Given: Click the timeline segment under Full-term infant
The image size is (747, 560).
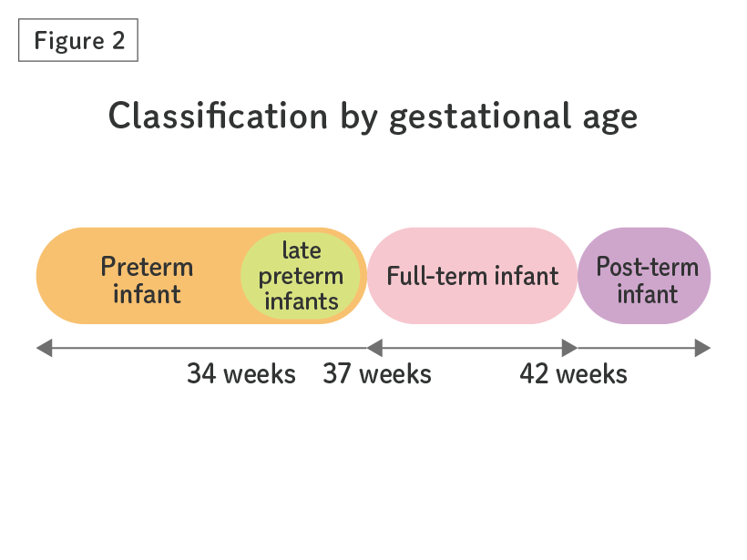Looking at the screenshot, I should 472,348.
